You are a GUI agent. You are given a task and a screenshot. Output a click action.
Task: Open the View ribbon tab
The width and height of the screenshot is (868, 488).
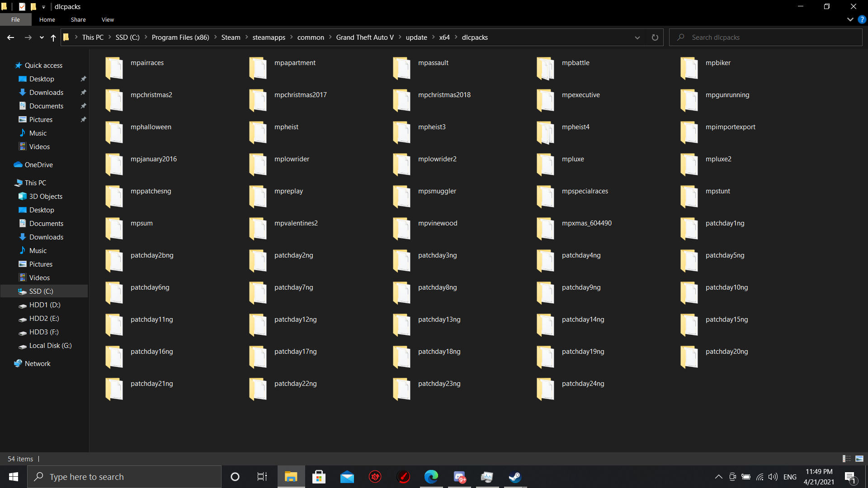[x=108, y=19]
